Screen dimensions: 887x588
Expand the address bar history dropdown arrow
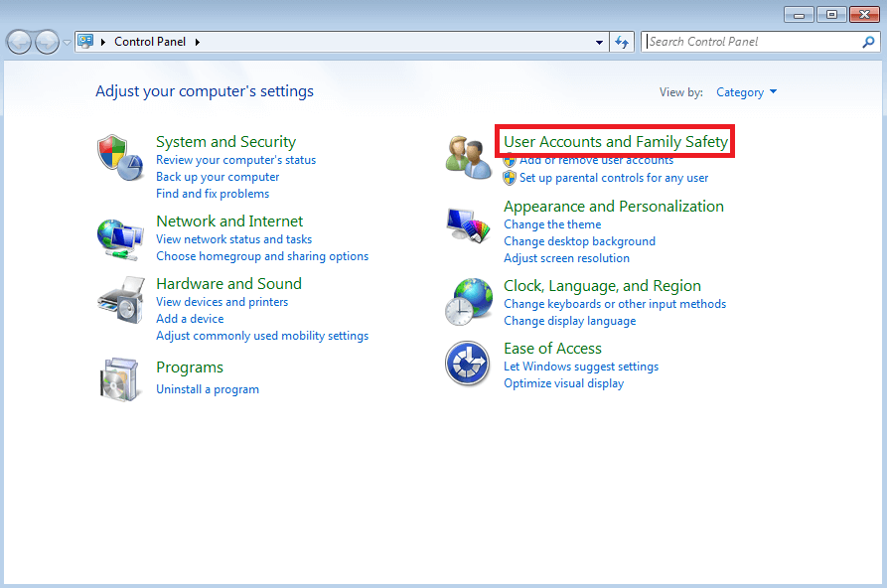(x=599, y=42)
